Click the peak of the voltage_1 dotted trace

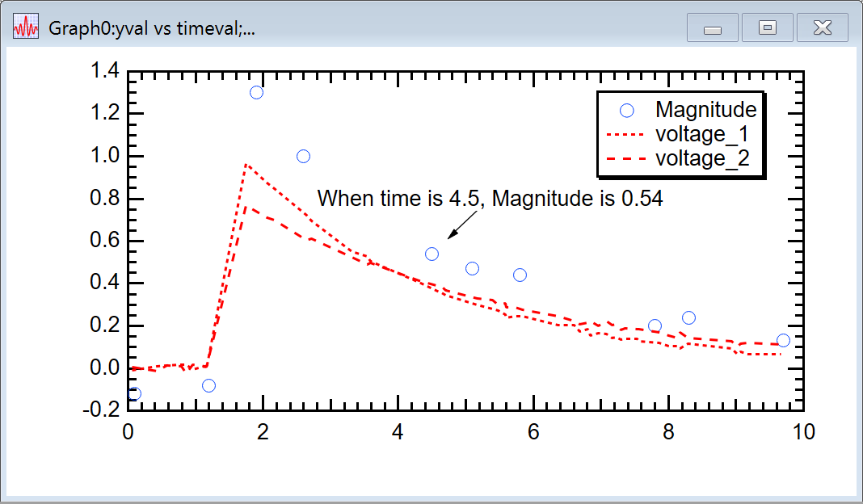tap(245, 164)
